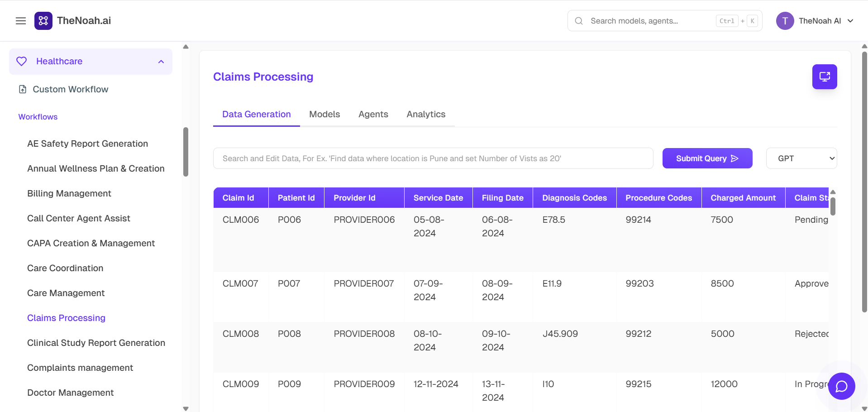Viewport: 868px width, 412px height.
Task: Open the chat assistant bubble
Action: click(x=841, y=386)
